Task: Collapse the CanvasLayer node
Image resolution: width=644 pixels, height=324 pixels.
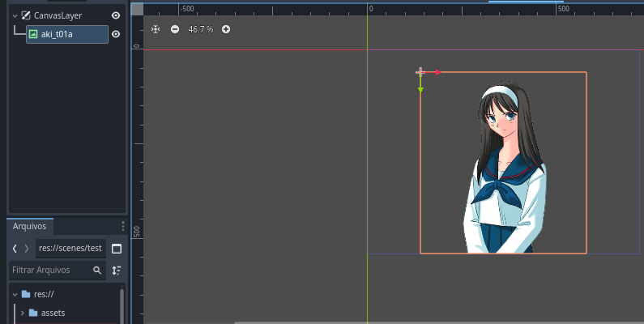Action: 15,15
